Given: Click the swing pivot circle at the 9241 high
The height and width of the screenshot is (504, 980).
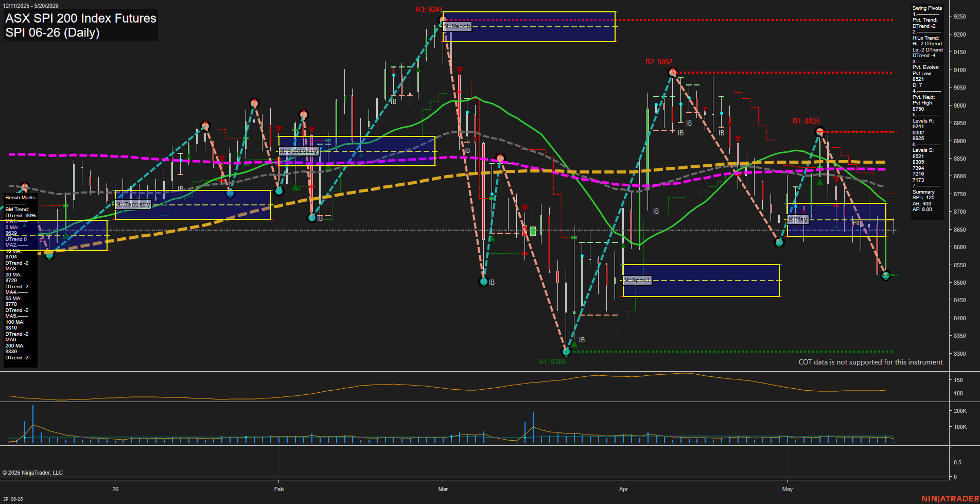Looking at the screenshot, I should click(443, 20).
